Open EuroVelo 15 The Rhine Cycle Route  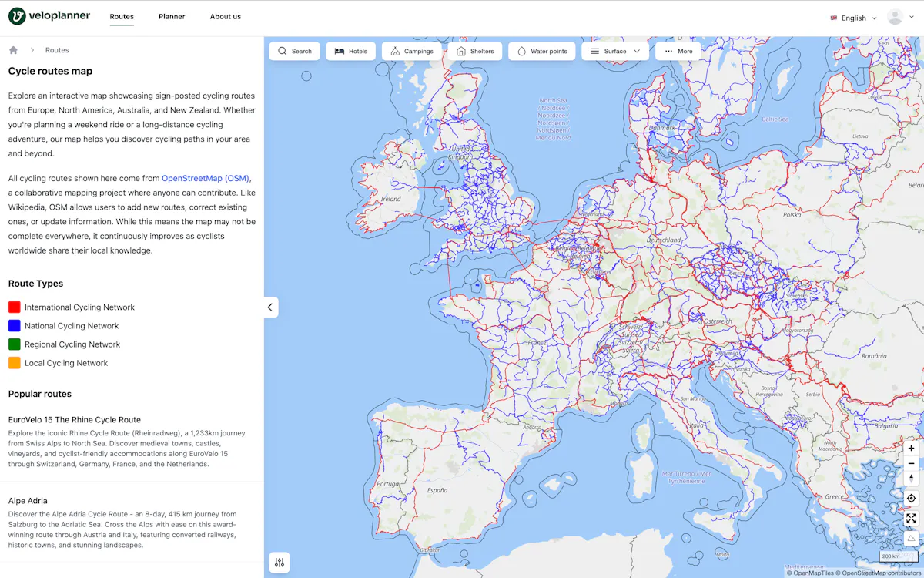(x=75, y=420)
